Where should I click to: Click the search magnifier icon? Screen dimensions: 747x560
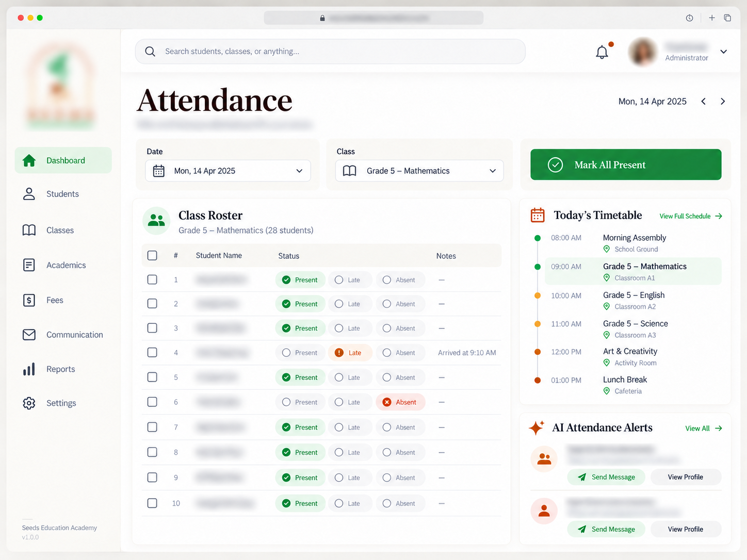(x=150, y=52)
